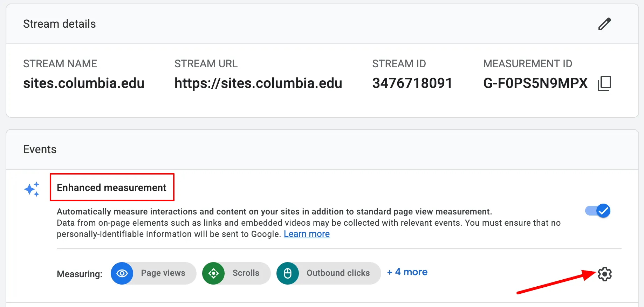Click the teal Outbound clicks mouse icon

point(288,273)
